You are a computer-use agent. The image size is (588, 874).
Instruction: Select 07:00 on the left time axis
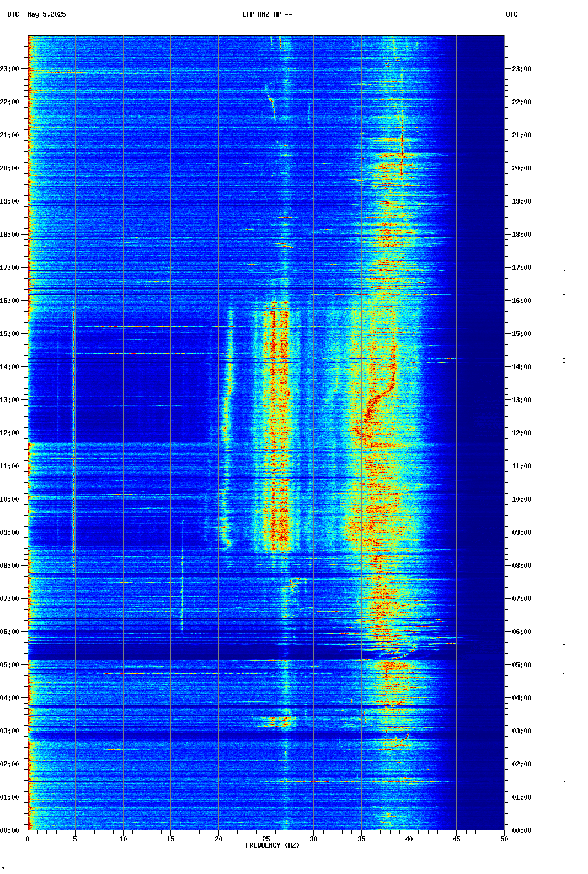9,599
